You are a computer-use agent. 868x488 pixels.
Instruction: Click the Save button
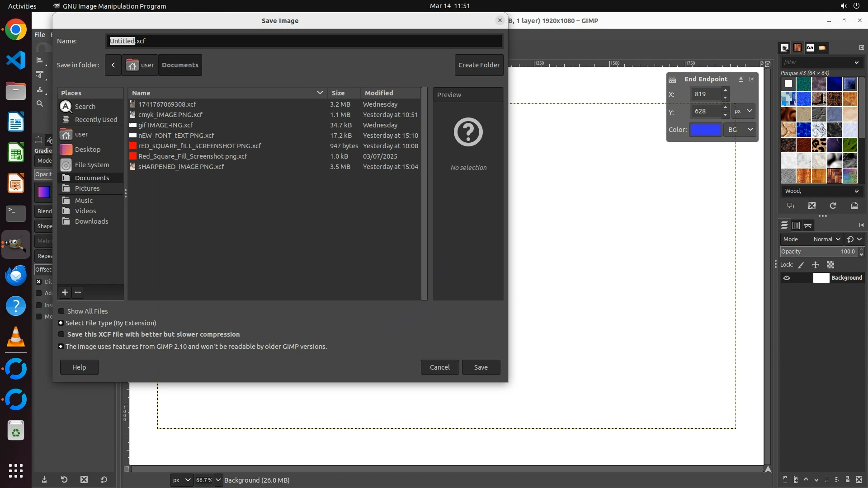click(481, 367)
